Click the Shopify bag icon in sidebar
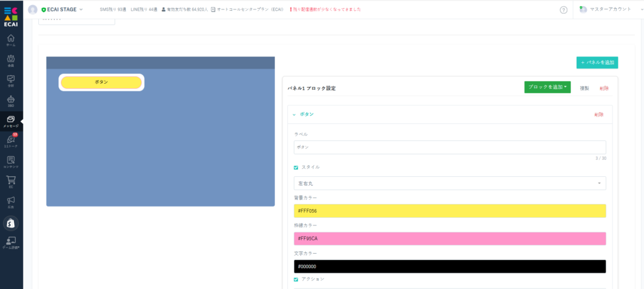This screenshot has height=289, width=644. pyautogui.click(x=11, y=223)
